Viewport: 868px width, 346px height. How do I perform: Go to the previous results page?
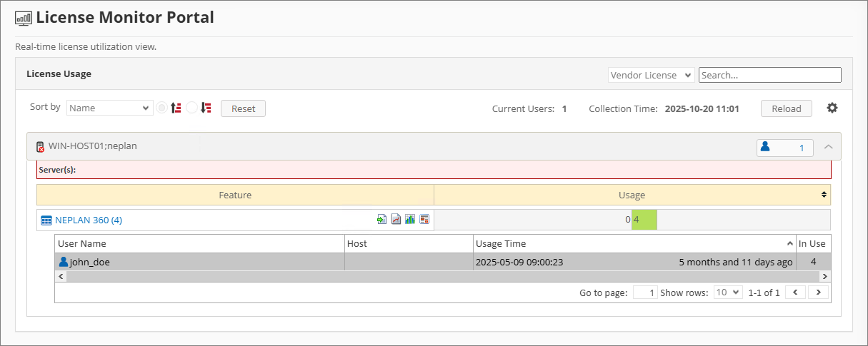(x=796, y=292)
